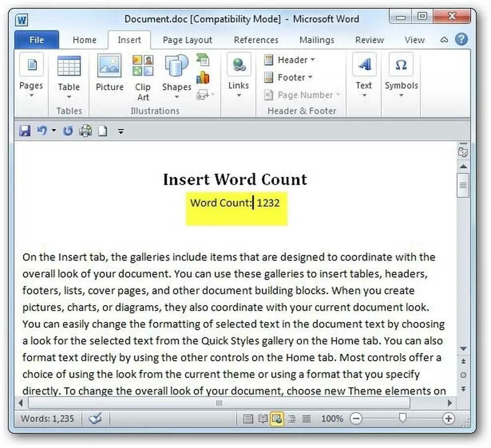
Task: Switch to Web Layout view
Action: (277, 419)
